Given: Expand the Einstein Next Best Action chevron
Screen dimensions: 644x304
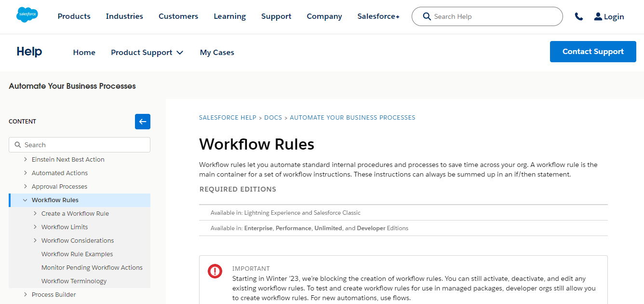Looking at the screenshot, I should click(25, 159).
